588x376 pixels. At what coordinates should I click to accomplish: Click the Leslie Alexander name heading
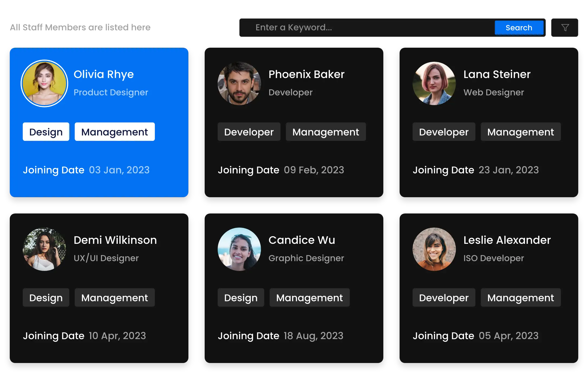click(507, 240)
